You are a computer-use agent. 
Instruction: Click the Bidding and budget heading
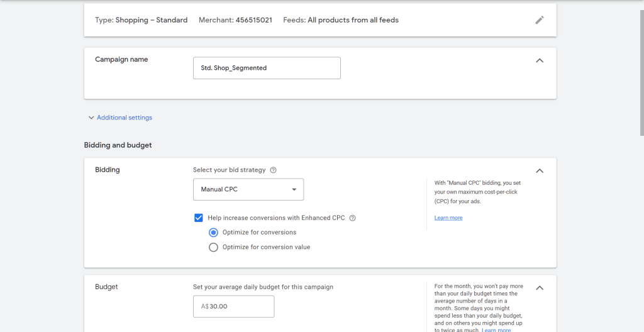[118, 145]
